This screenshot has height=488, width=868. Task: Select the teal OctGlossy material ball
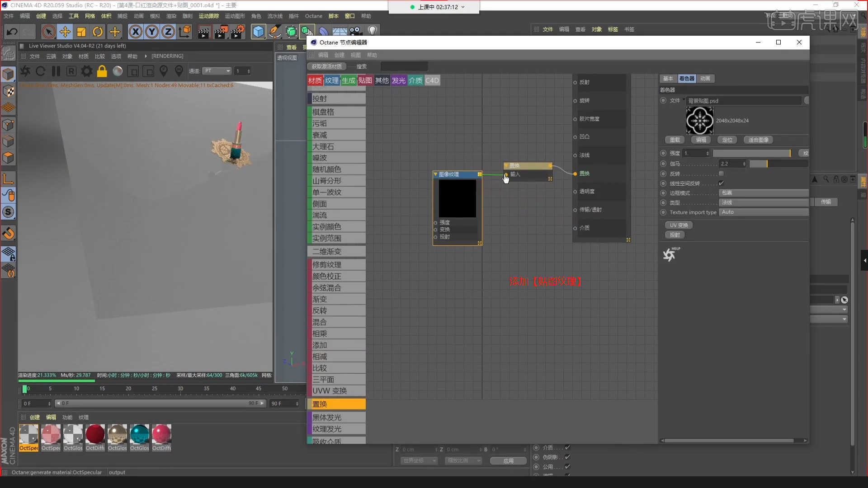139,434
